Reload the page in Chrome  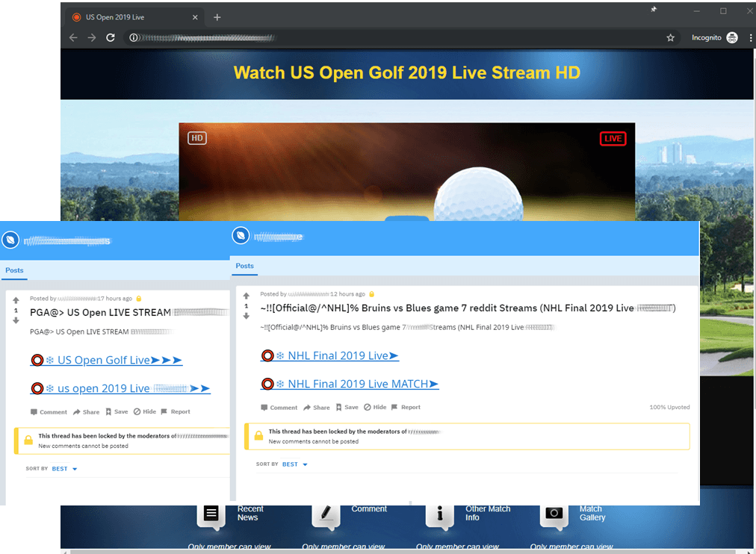click(x=111, y=37)
